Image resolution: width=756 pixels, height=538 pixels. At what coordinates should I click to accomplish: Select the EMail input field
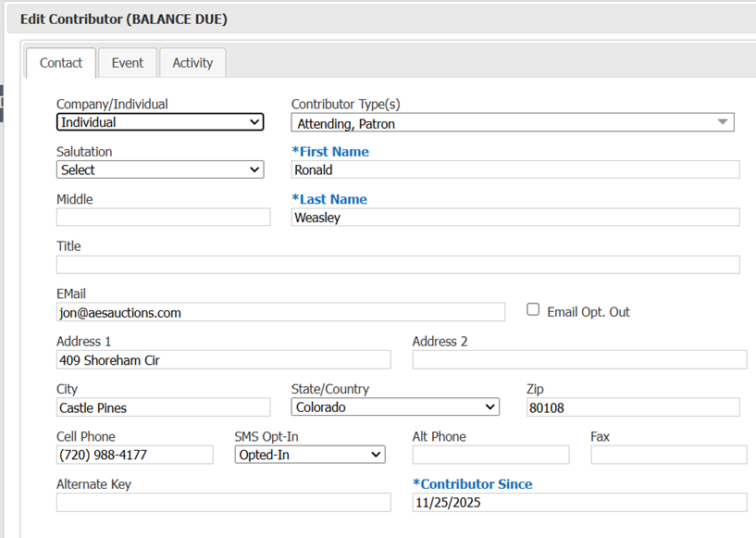(280, 312)
